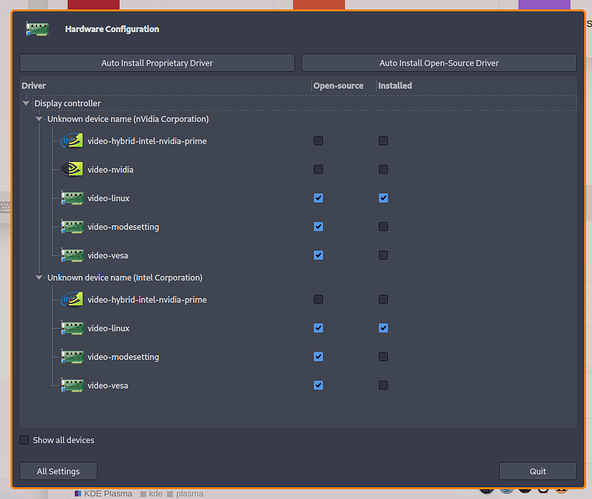Toggle Installed checkbox for video-nvidia

[383, 169]
